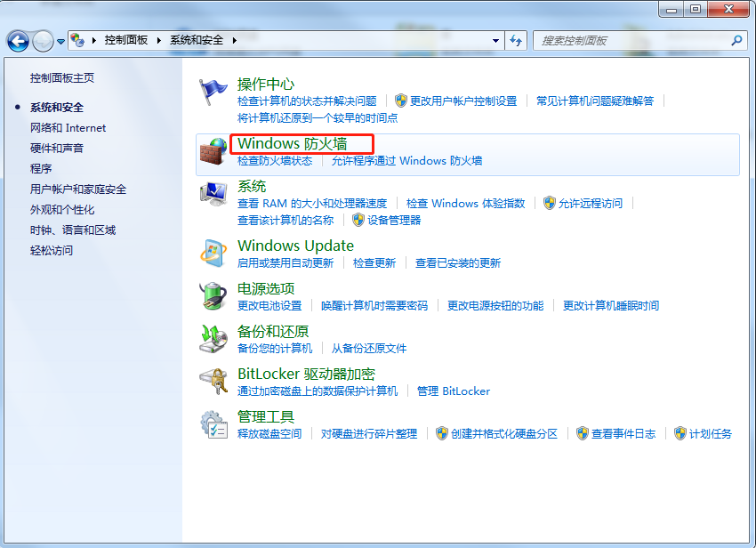
Task: Click 对硬盘进行碎片整理 link
Action: [x=369, y=433]
